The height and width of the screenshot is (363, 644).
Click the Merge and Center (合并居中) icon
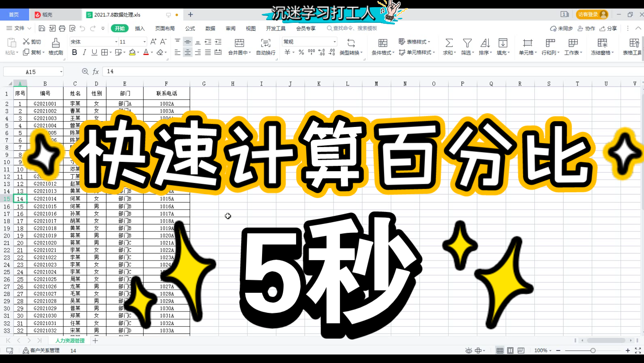(x=239, y=43)
